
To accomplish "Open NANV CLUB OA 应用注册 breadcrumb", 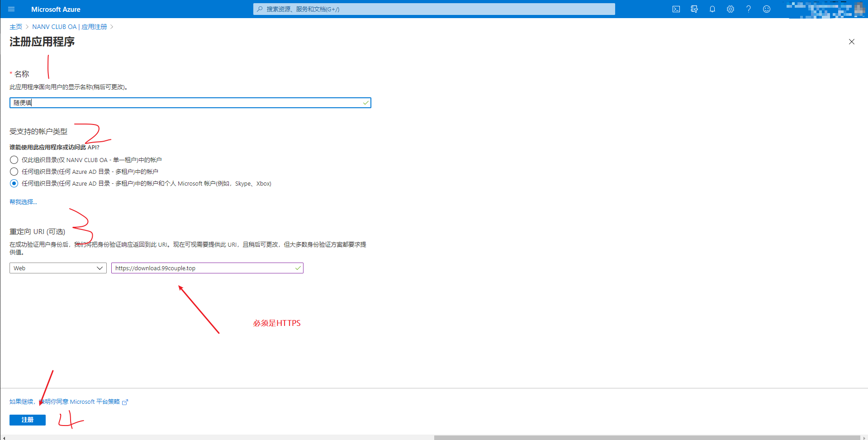I will click(x=70, y=27).
